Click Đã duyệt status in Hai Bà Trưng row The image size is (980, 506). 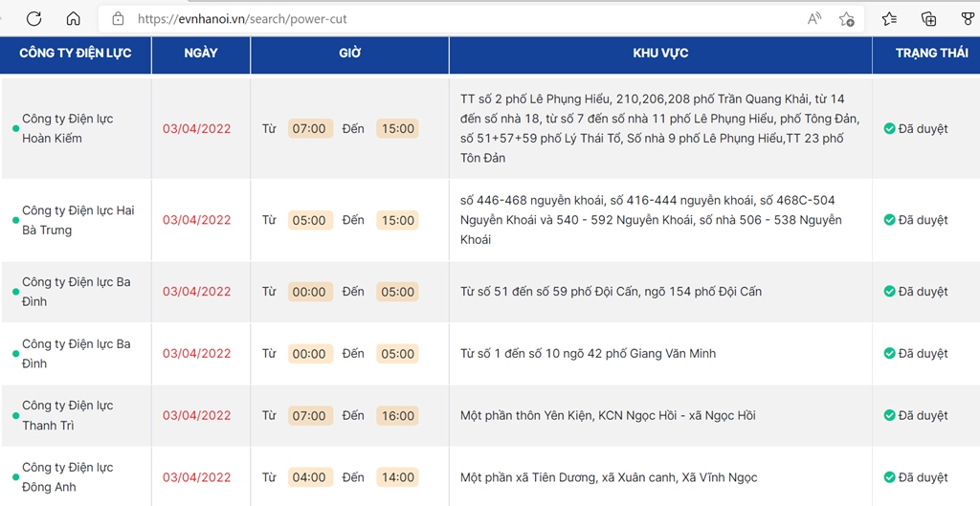coord(916,220)
